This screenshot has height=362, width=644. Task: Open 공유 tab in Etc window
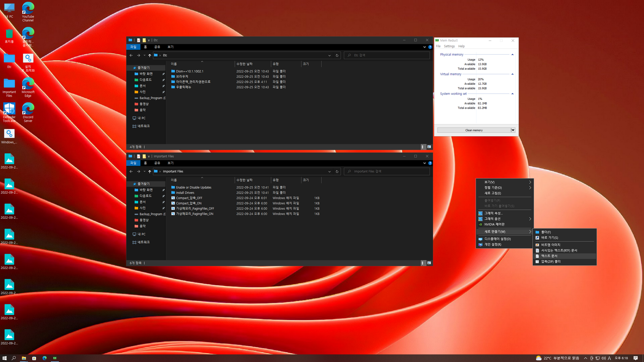[157, 47]
